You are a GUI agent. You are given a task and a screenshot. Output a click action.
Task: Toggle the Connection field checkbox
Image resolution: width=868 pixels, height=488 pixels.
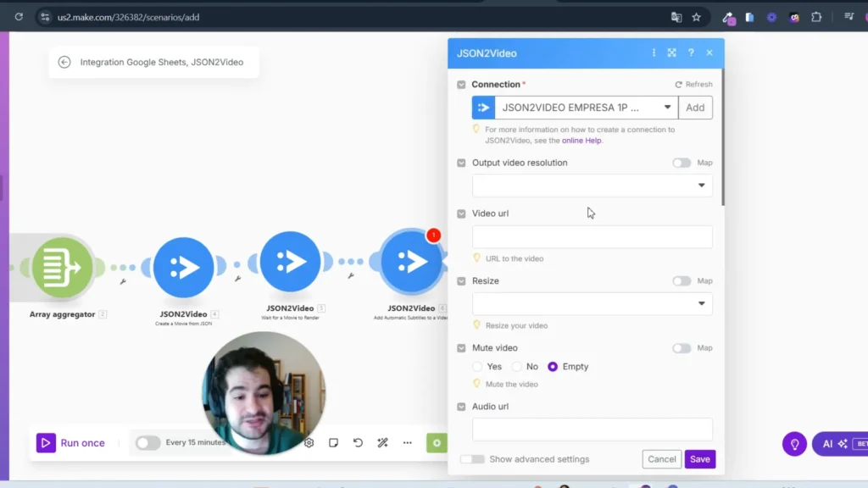pyautogui.click(x=461, y=85)
